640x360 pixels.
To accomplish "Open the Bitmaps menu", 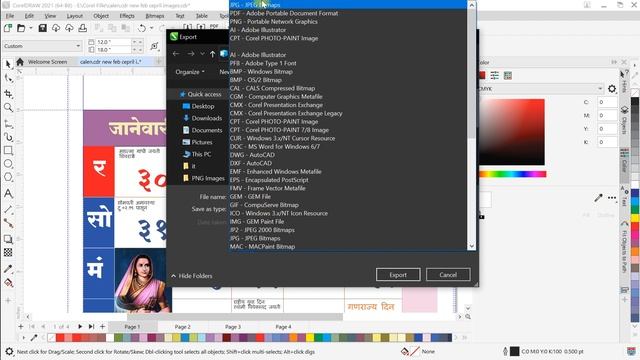I will [155, 16].
